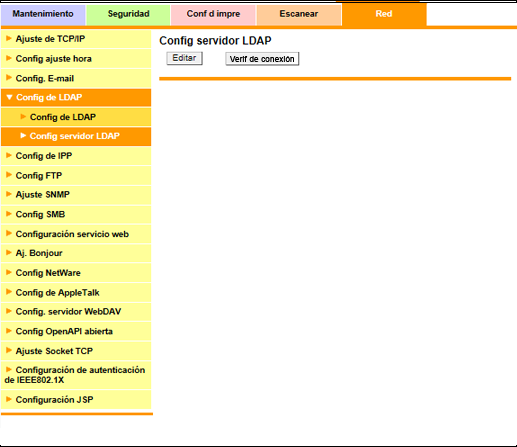Expand the Config. E-mail menu
The image size is (517, 447).
76,78
